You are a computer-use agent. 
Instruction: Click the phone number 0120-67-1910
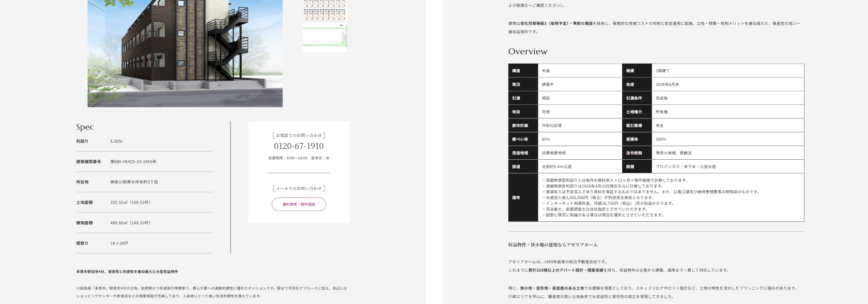(299, 146)
